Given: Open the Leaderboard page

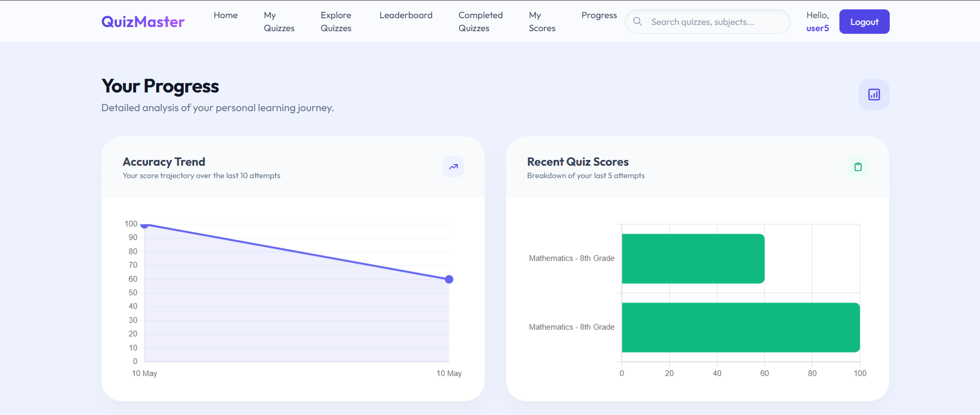Looking at the screenshot, I should [406, 15].
